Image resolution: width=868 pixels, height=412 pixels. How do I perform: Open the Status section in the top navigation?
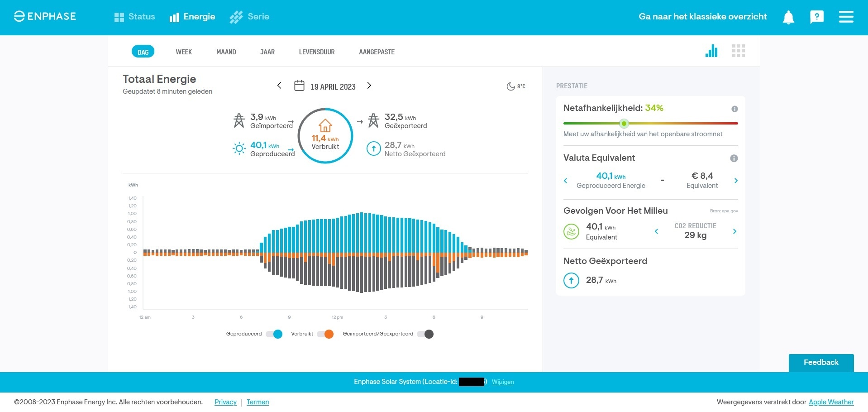coord(134,17)
